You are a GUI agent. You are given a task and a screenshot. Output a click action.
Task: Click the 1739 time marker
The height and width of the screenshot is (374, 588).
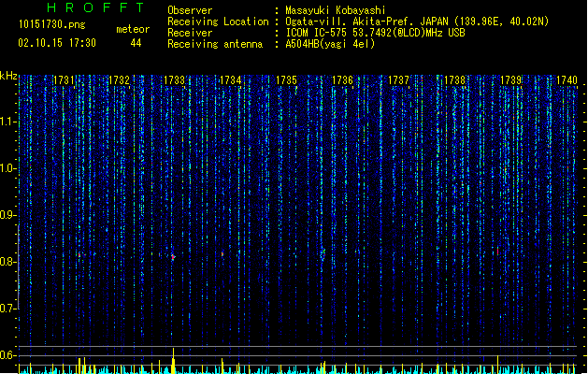[x=510, y=80]
